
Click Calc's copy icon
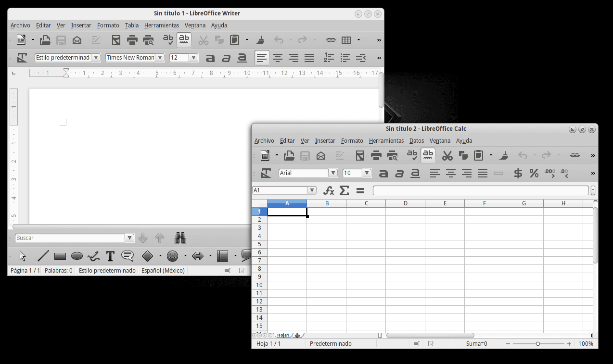click(463, 155)
